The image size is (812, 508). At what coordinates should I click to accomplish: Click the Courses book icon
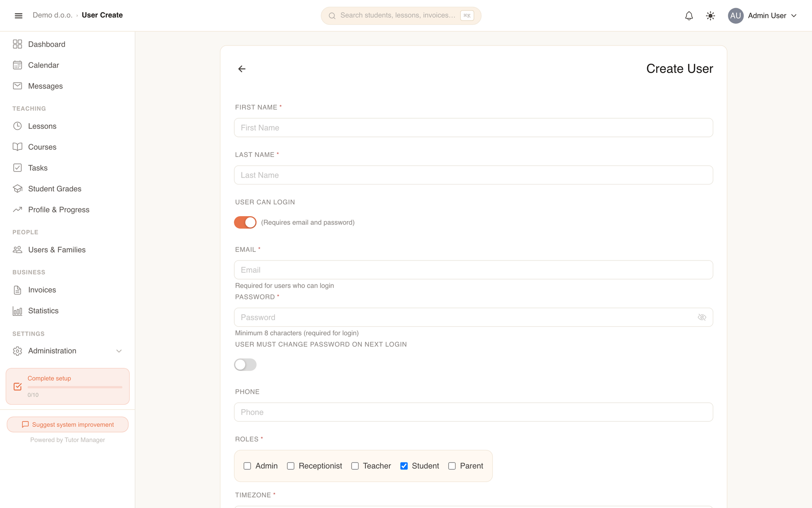point(17,147)
